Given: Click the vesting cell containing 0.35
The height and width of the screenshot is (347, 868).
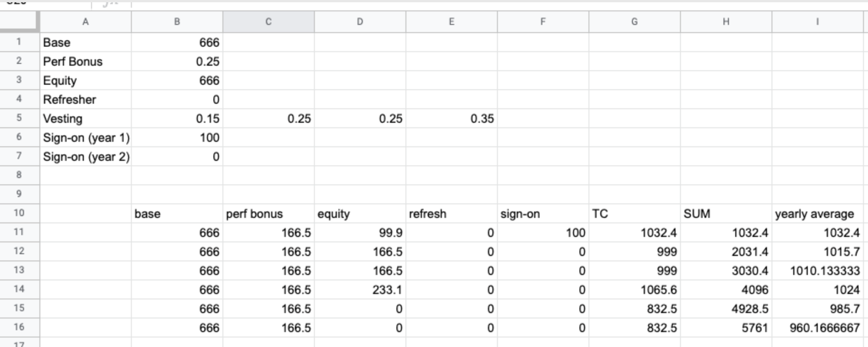Looking at the screenshot, I should coord(451,119).
